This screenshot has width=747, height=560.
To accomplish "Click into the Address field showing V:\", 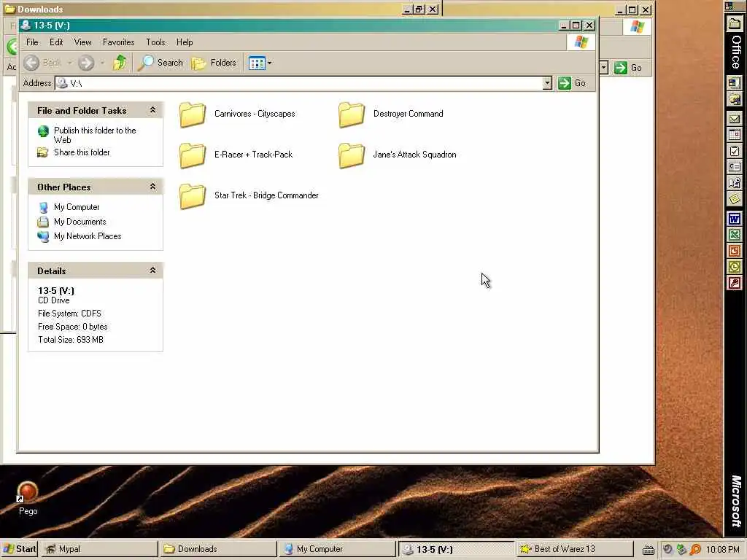I will (x=298, y=83).
